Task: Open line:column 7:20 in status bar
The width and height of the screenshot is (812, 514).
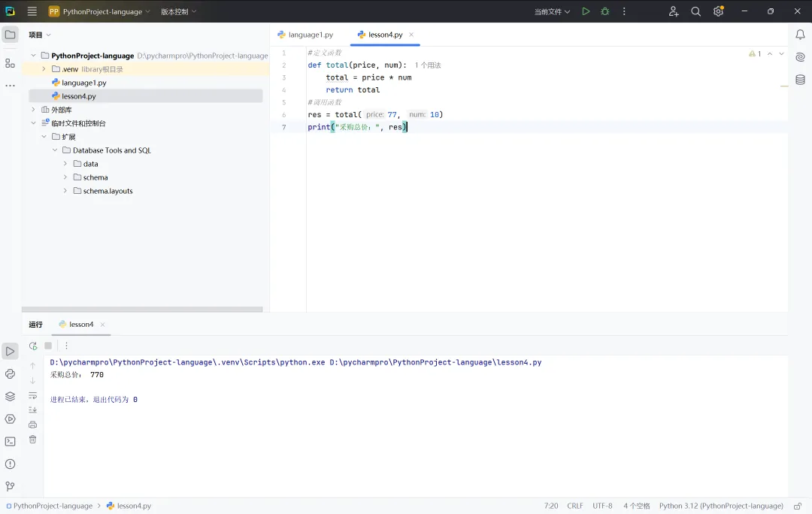Action: coord(551,506)
